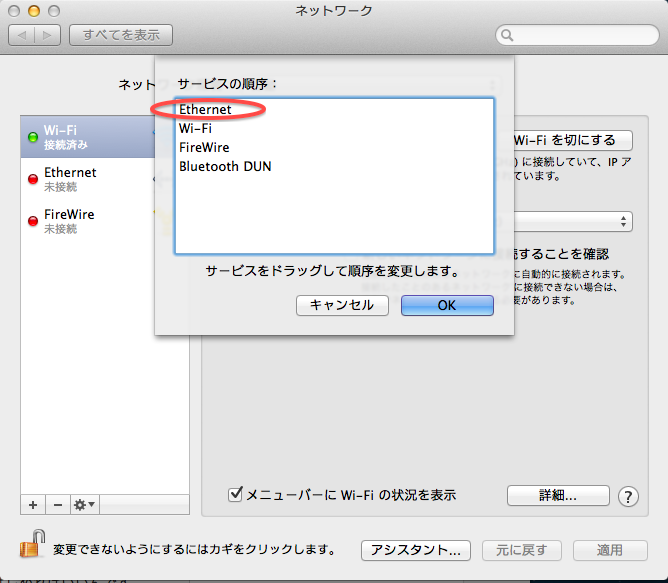
Task: Click the 適用 apply button
Action: point(610,550)
